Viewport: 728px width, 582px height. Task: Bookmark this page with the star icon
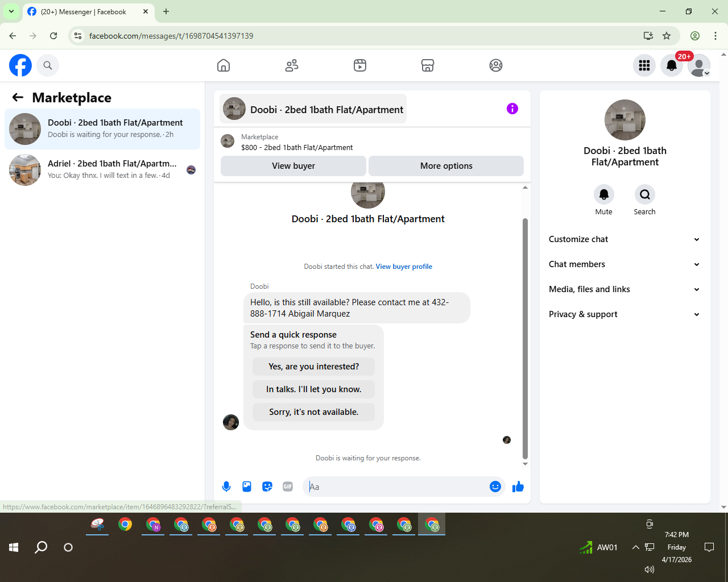[667, 36]
